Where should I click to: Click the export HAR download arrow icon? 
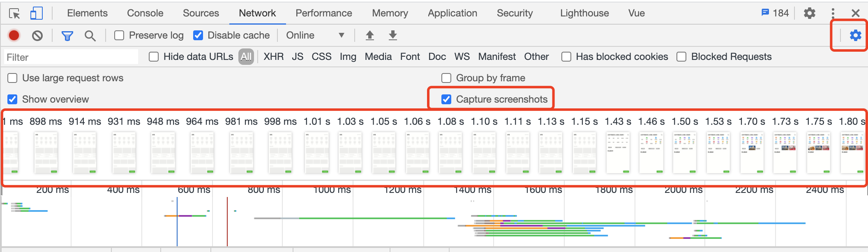tap(393, 35)
